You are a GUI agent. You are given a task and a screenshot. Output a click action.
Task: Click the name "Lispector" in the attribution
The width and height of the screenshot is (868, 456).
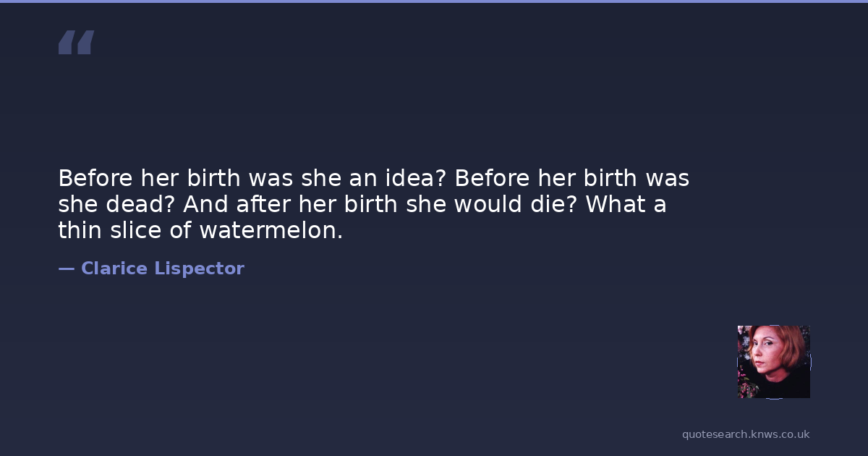[199, 269]
